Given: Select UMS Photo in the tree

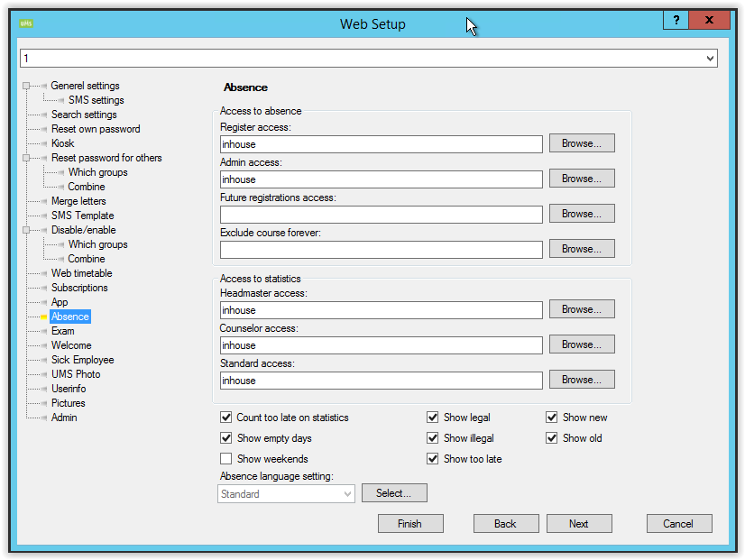Looking at the screenshot, I should tap(76, 374).
